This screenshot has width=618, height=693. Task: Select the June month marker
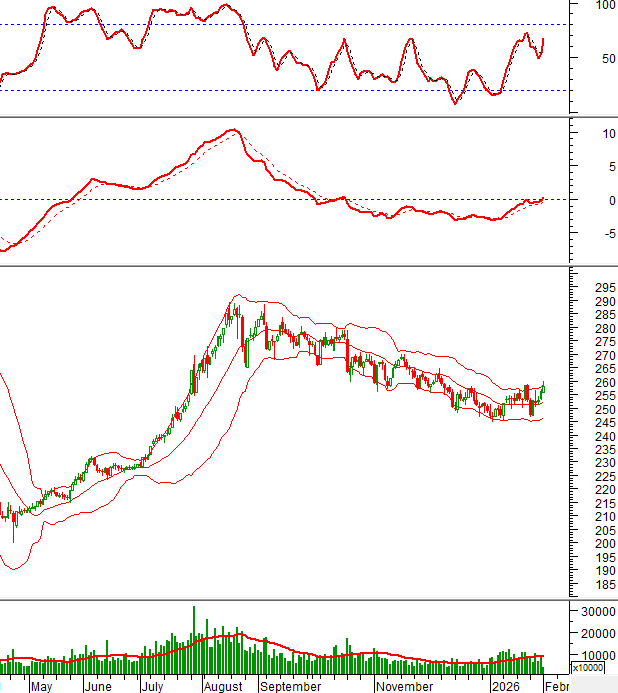pyautogui.click(x=98, y=687)
